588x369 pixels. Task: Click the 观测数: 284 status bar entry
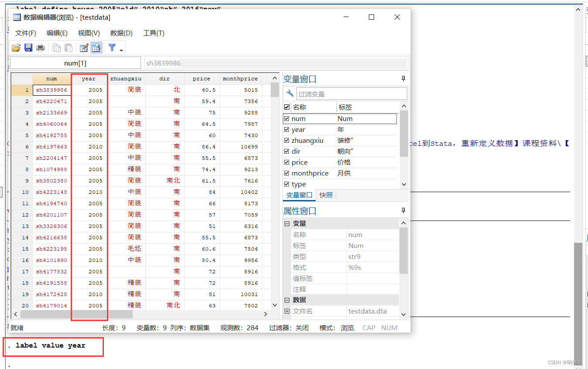click(239, 328)
